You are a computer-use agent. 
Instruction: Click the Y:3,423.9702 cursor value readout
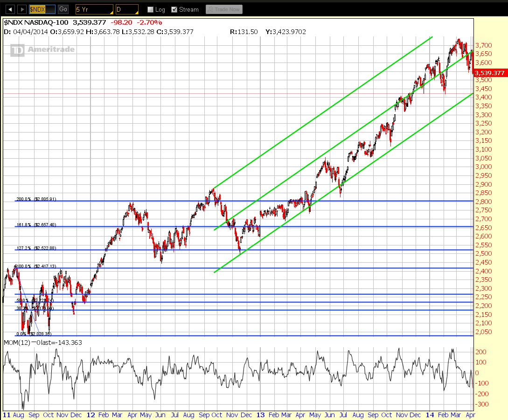(285, 32)
